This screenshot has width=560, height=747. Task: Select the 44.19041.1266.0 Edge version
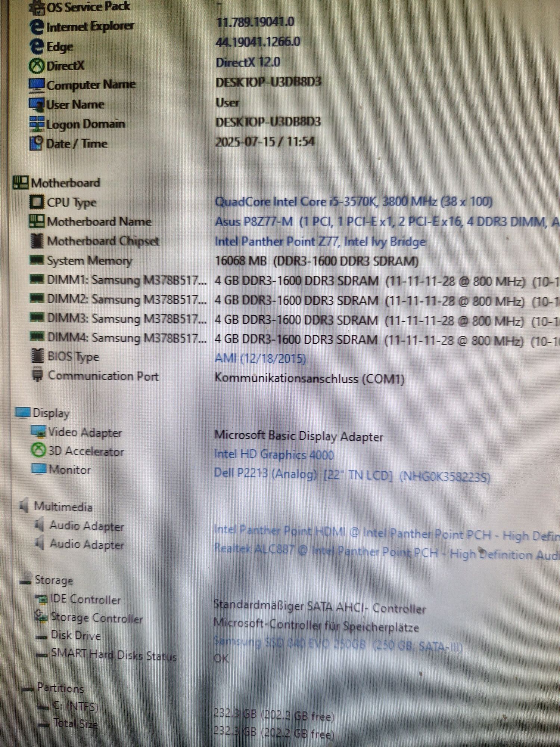[258, 42]
